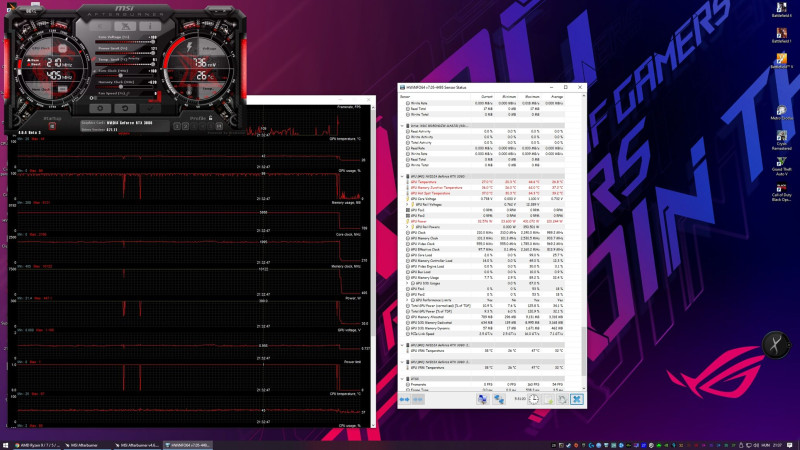Screen dimensions: 800x450
Task: Click the HWiNFO network connection icon
Action: point(498,399)
